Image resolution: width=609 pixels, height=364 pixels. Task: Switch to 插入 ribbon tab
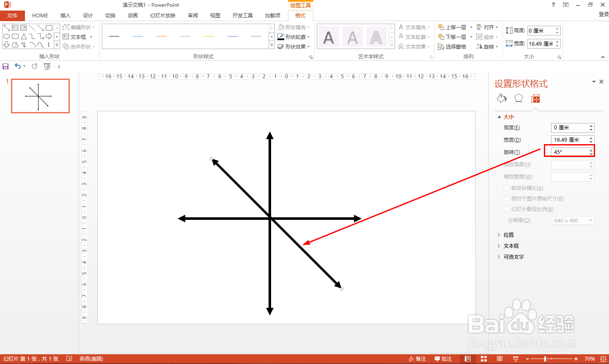(66, 16)
